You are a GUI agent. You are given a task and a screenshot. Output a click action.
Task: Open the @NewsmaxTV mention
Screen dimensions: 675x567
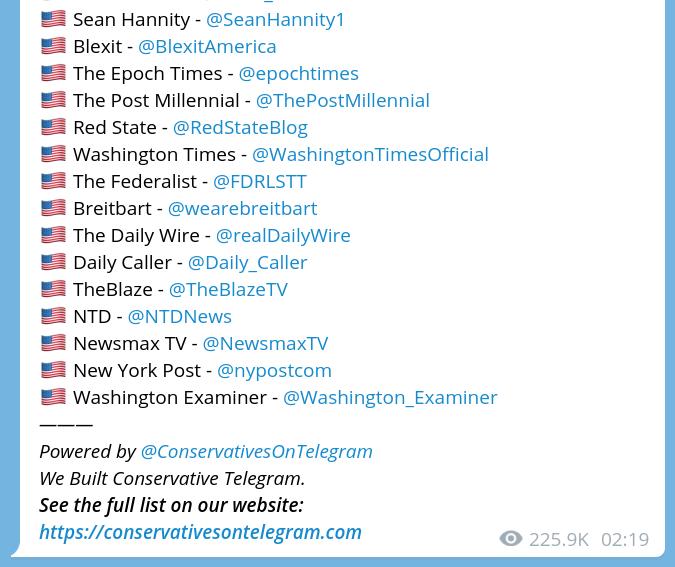pos(265,344)
